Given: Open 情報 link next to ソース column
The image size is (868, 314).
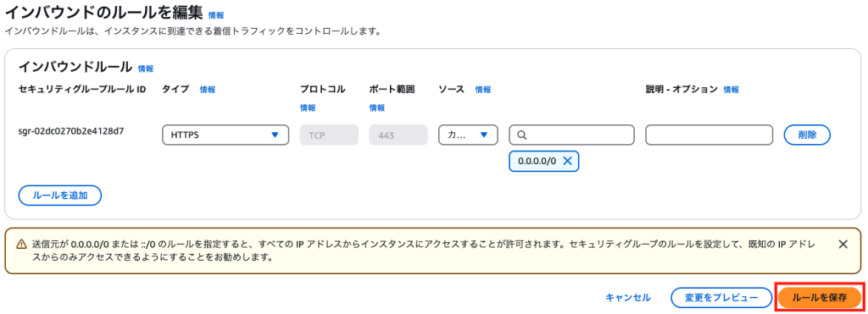Looking at the screenshot, I should coord(482,90).
